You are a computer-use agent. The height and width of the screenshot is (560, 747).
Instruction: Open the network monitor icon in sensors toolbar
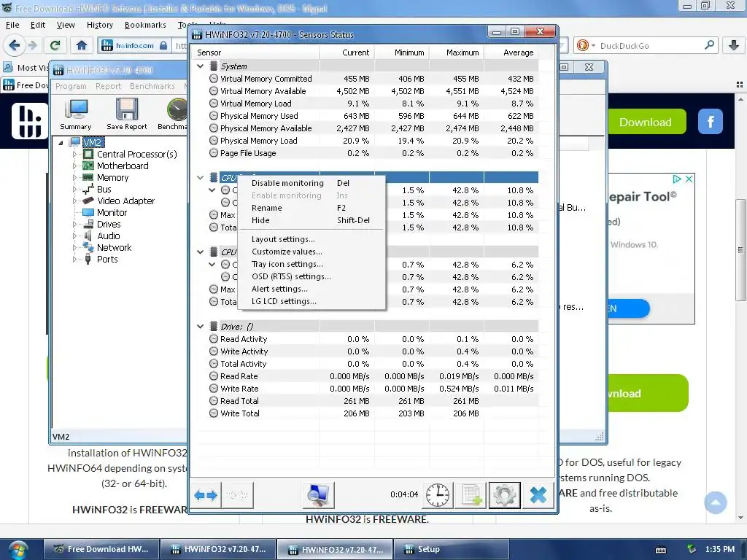coord(318,495)
